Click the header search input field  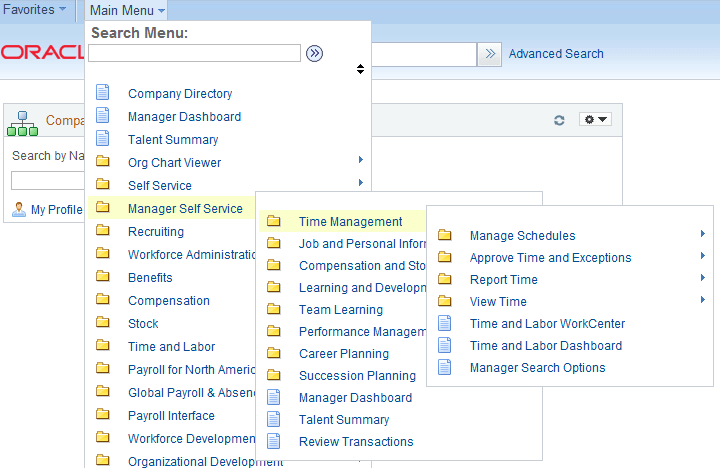pos(424,54)
